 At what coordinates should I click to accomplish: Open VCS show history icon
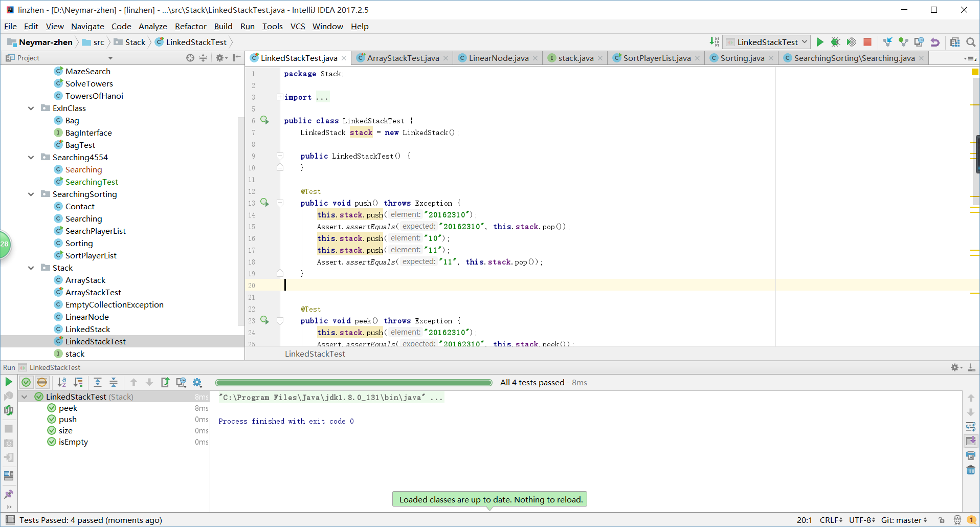919,42
